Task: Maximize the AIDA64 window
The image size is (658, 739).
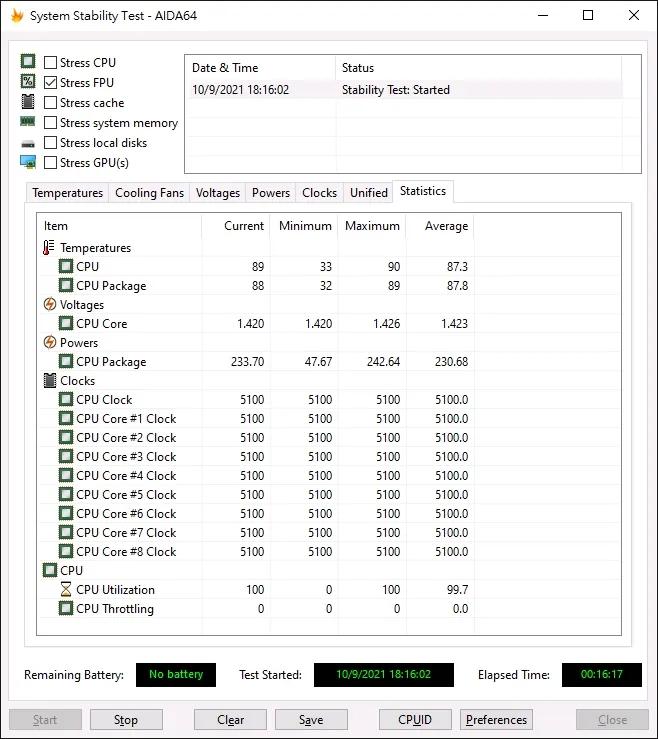Action: [588, 15]
